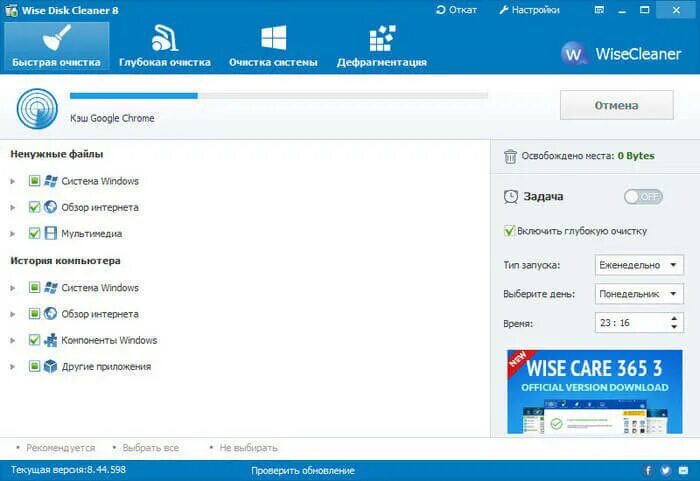700x481 pixels.
Task: Click the История компьютера heading
Action: click(x=65, y=261)
